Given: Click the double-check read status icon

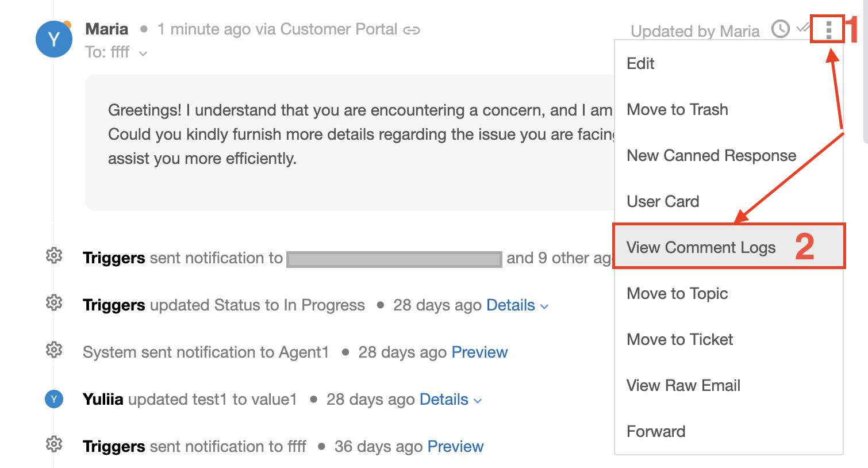Looking at the screenshot, I should point(803,27).
